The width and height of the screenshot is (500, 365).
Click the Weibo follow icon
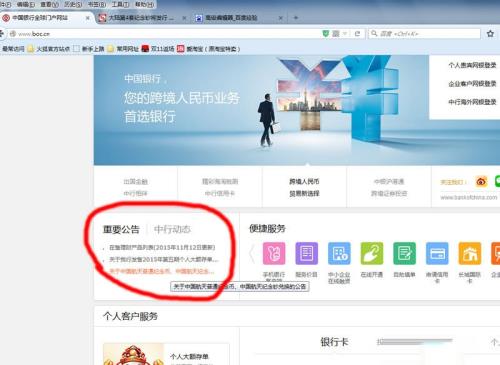pos(481,182)
